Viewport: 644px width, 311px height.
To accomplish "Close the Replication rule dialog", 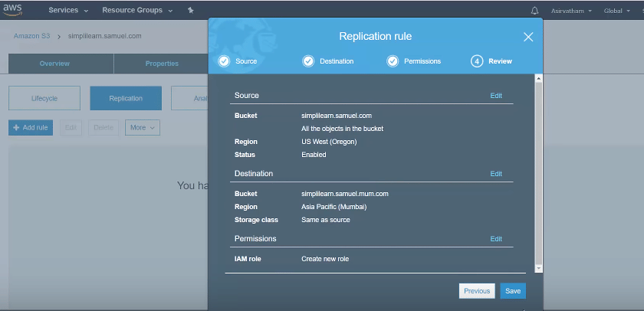I will pyautogui.click(x=528, y=37).
